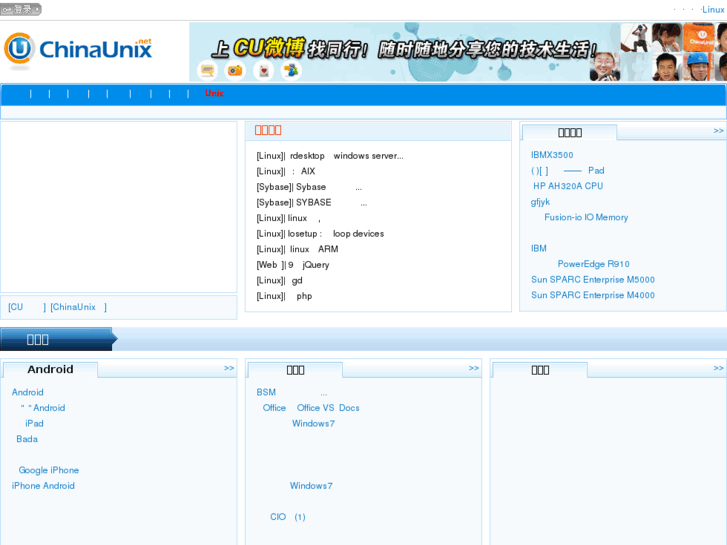Select the red Unix item in the navigation bar
The image size is (727, 545).
tap(214, 93)
